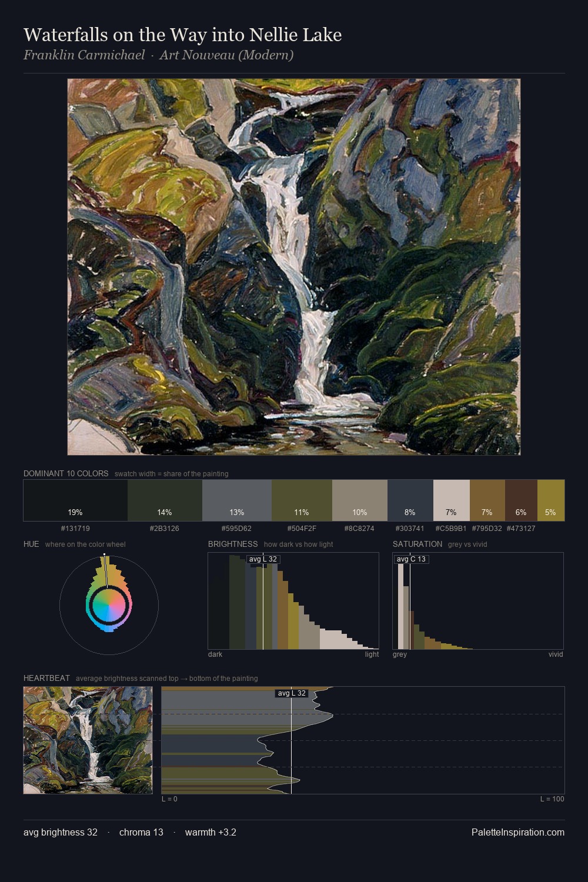Click the BRIGHTNESS section heading
The width and height of the screenshot is (588, 882).
coord(233,544)
